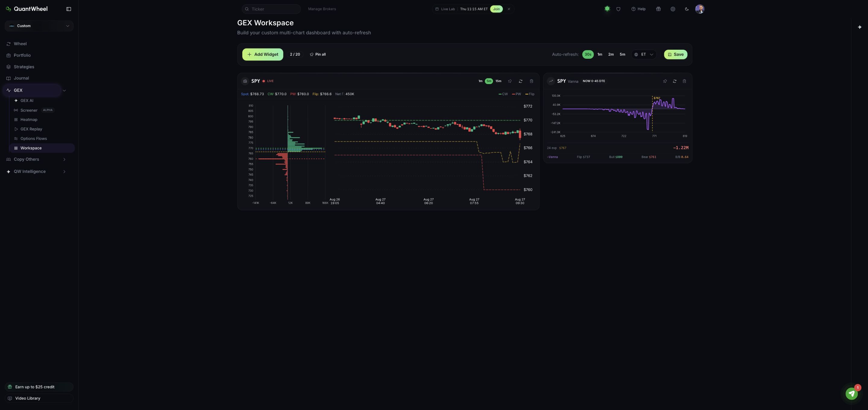
Task: Switch SPY chart to 5m timeframe
Action: 489,81
